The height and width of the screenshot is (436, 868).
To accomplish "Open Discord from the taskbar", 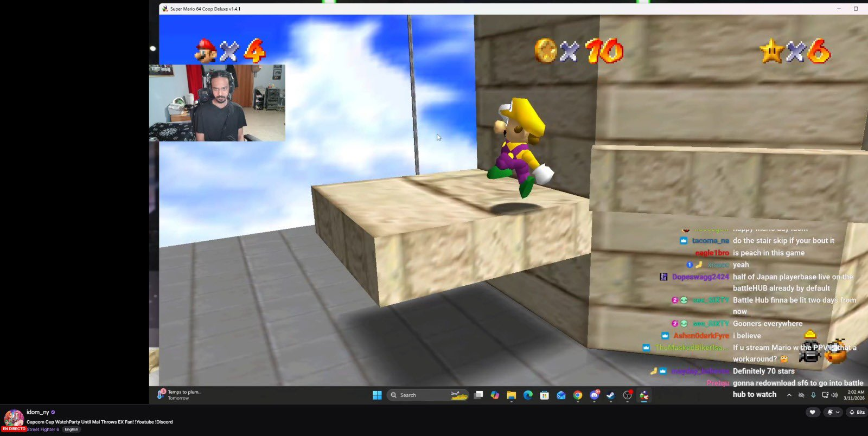I will click(595, 395).
